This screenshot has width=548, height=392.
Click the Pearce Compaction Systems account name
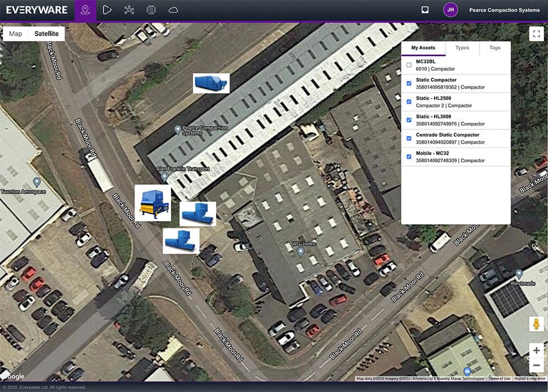point(504,10)
